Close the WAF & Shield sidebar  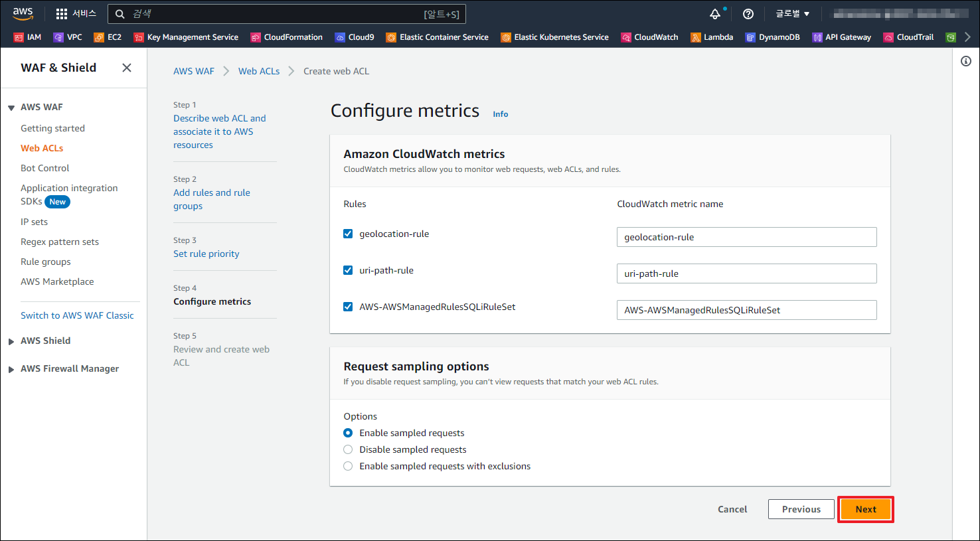coord(127,68)
